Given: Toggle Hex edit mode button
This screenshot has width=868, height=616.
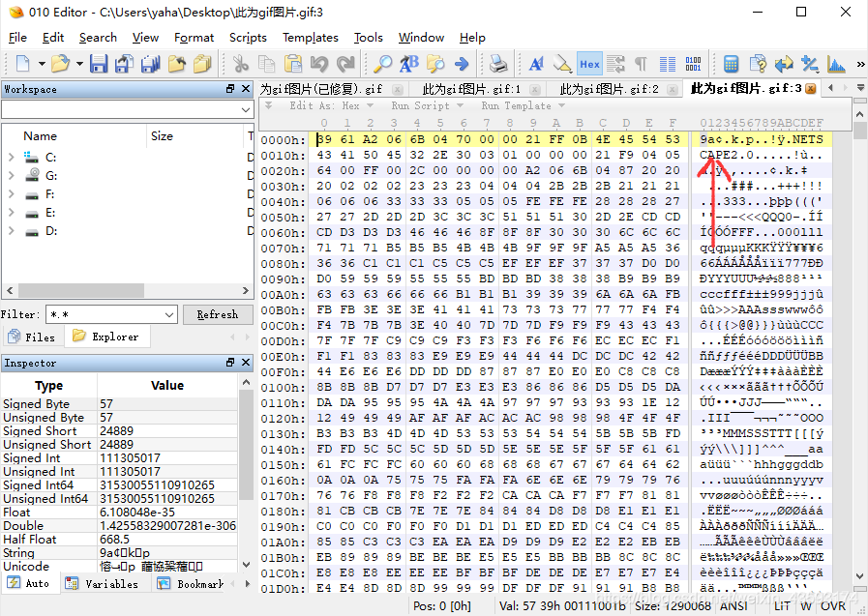Looking at the screenshot, I should pyautogui.click(x=589, y=64).
